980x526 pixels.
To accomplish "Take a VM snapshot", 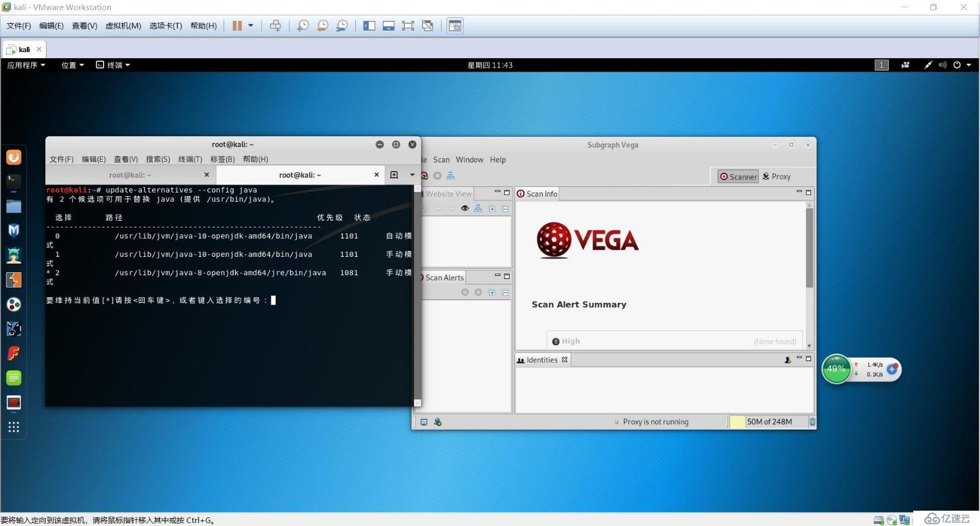I will click(x=303, y=26).
